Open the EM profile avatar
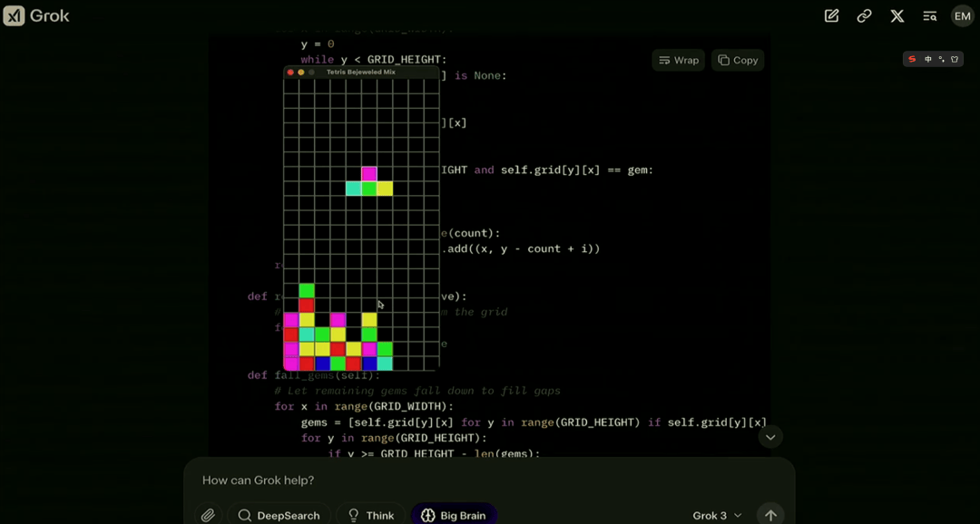The width and height of the screenshot is (980, 524). [963, 16]
